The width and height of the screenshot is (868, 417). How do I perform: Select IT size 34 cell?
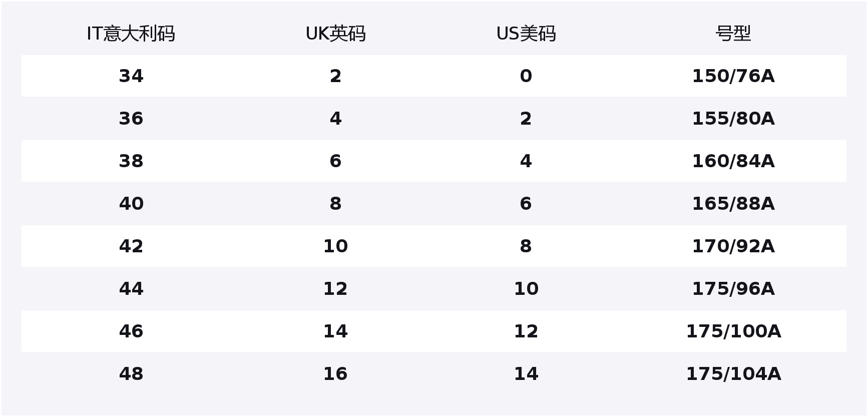pyautogui.click(x=131, y=76)
